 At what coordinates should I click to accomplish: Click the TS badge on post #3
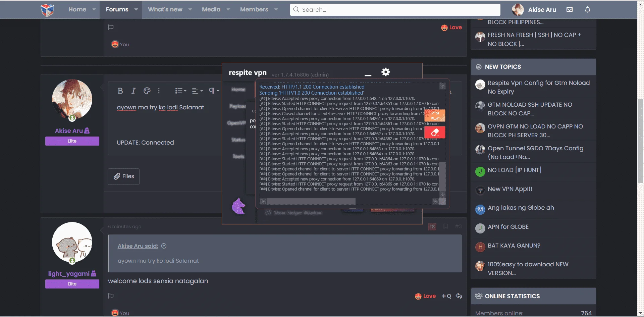click(x=432, y=226)
